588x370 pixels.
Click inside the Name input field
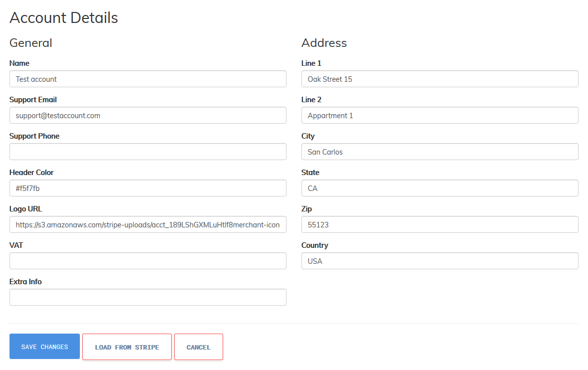click(148, 79)
